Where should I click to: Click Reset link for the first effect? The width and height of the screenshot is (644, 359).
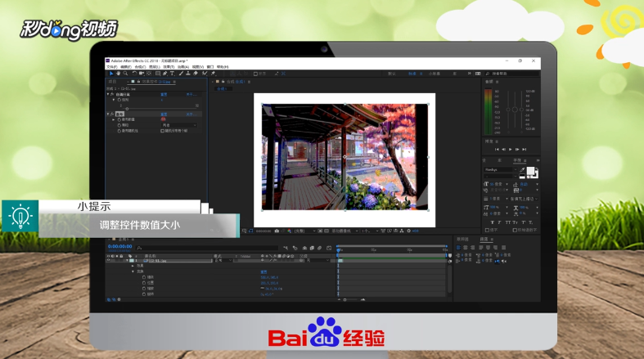[164, 94]
